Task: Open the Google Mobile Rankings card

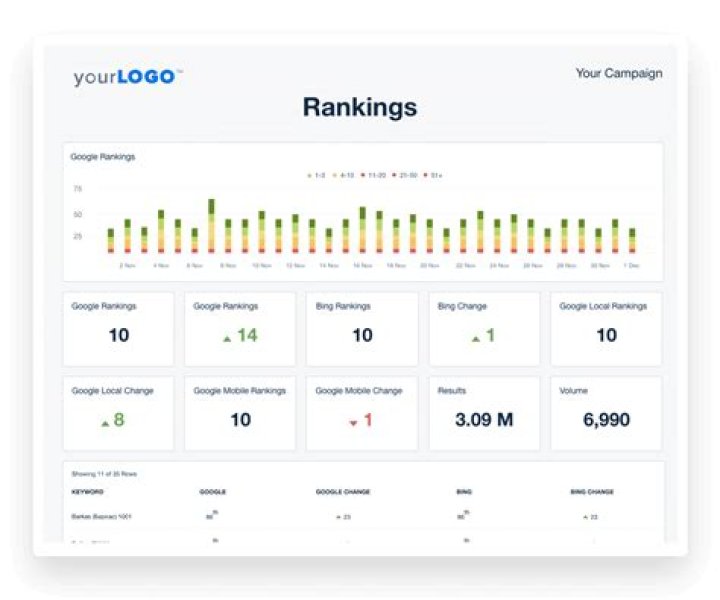Action: click(x=240, y=413)
